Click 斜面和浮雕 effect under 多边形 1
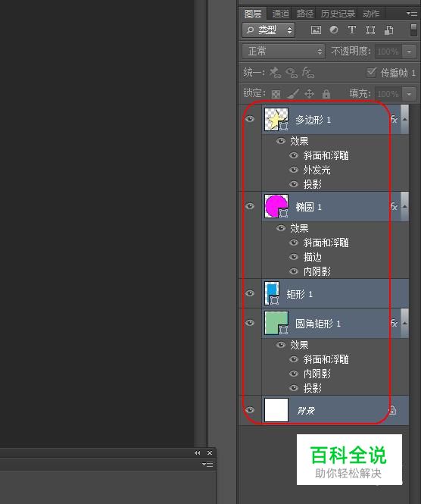421x504 pixels. click(x=326, y=155)
